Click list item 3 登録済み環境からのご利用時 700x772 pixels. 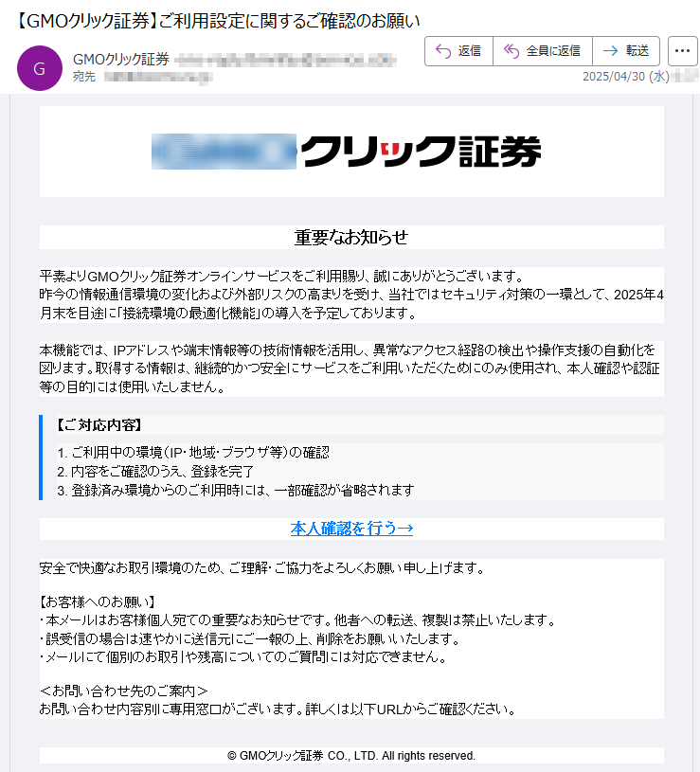click(x=235, y=491)
